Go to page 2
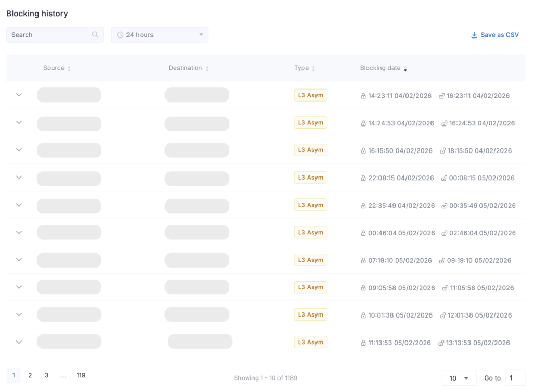The image size is (533, 392). pyautogui.click(x=30, y=375)
